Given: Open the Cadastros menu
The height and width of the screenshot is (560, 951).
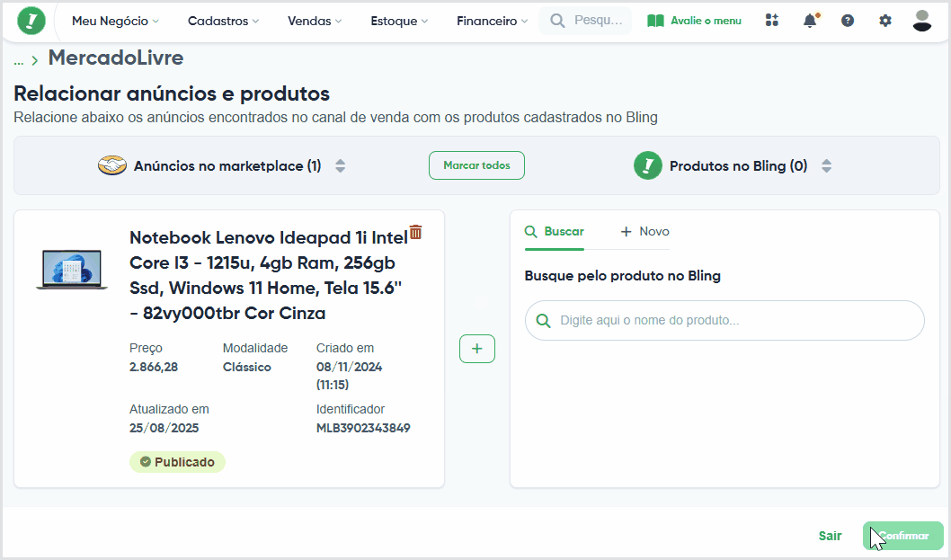Looking at the screenshot, I should pos(223,21).
